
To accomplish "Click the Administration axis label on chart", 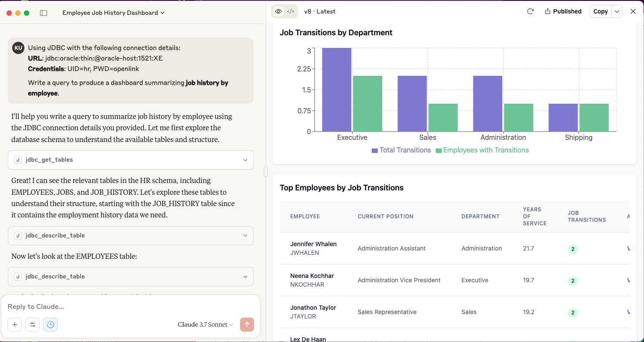I will pyautogui.click(x=503, y=137).
